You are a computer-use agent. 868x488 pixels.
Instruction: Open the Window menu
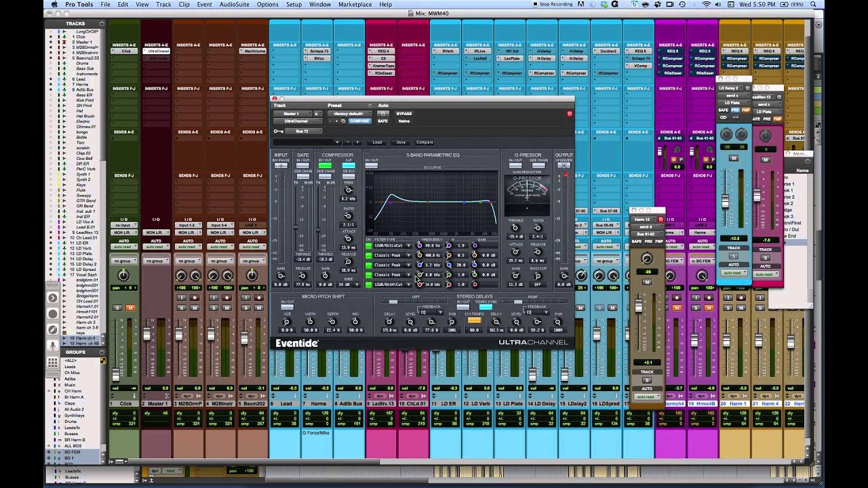pos(320,5)
